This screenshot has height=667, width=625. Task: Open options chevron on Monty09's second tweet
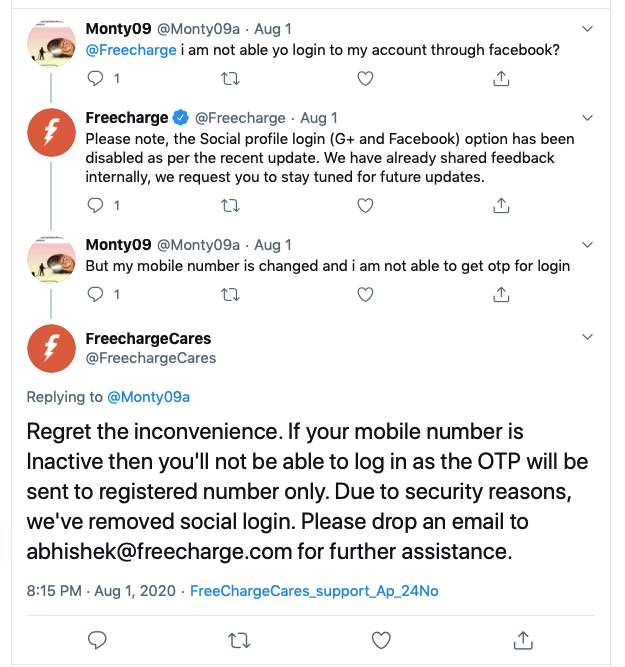point(587,245)
